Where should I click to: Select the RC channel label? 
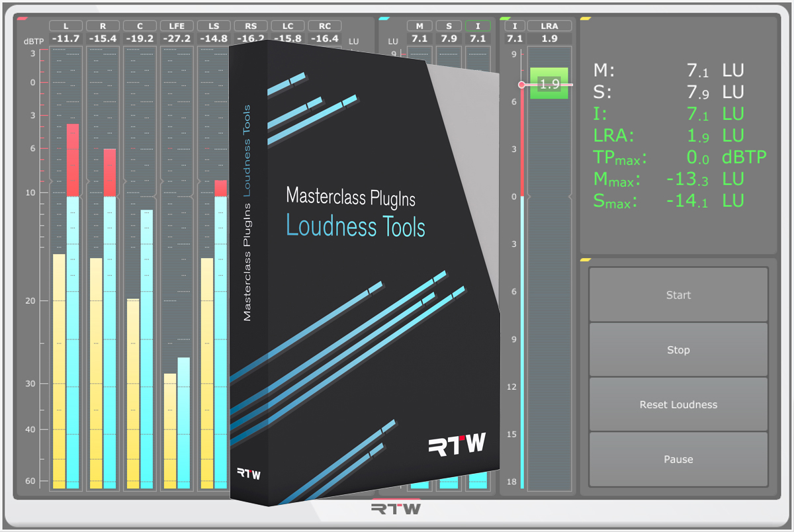[x=325, y=26]
